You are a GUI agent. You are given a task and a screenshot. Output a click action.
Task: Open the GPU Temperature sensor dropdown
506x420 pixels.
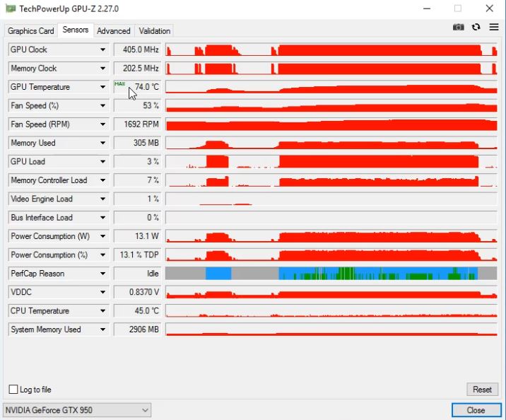[x=102, y=87]
